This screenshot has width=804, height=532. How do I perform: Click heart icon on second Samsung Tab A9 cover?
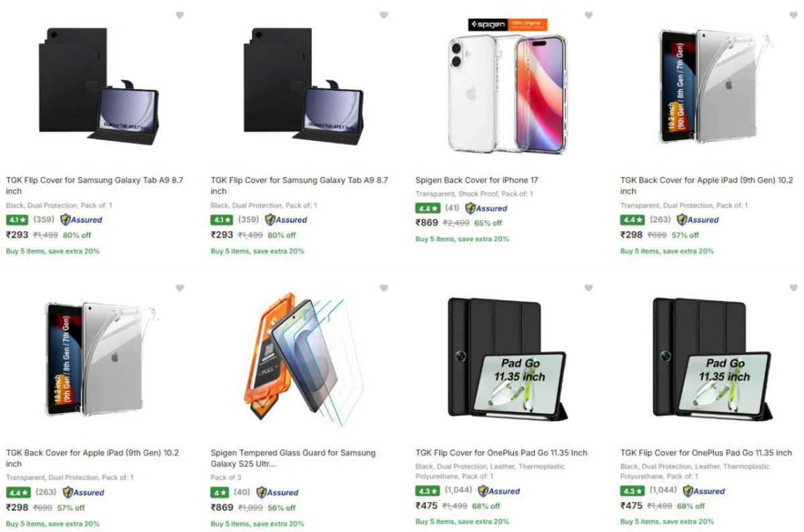point(384,15)
